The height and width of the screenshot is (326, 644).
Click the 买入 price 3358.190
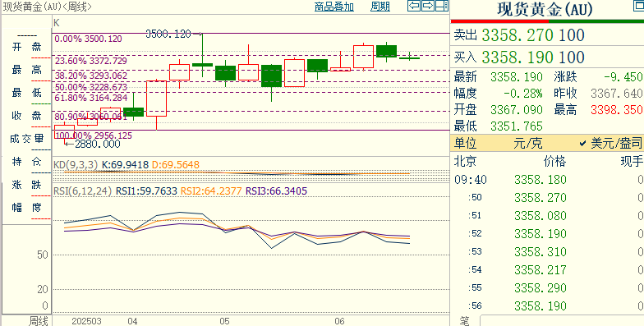click(x=517, y=57)
